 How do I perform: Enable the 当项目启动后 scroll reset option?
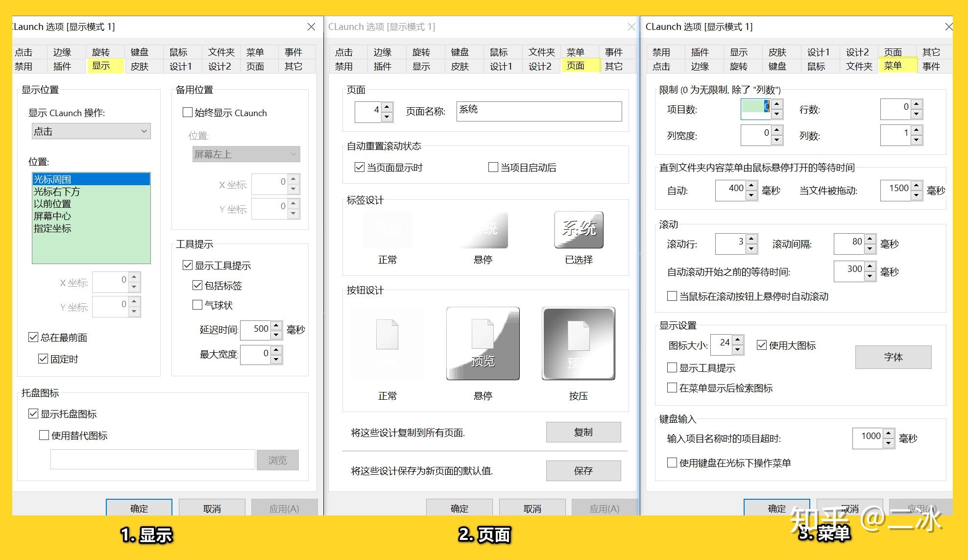(x=493, y=167)
